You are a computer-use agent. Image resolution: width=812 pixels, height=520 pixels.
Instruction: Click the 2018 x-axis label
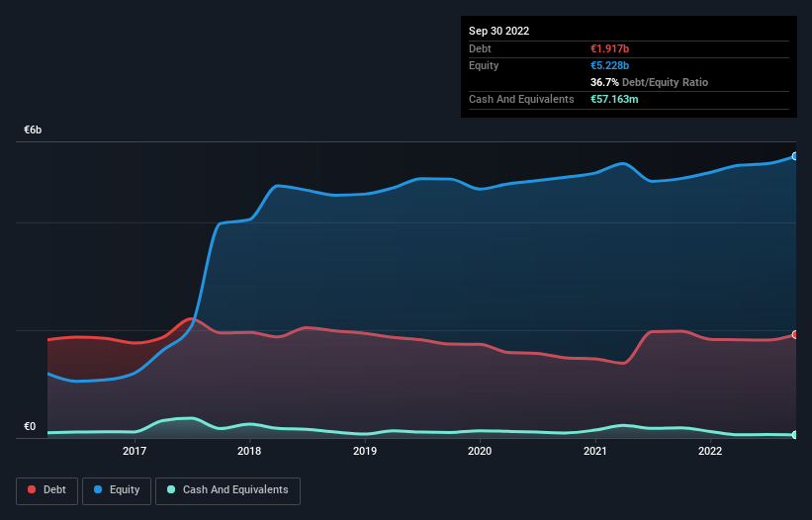click(249, 451)
